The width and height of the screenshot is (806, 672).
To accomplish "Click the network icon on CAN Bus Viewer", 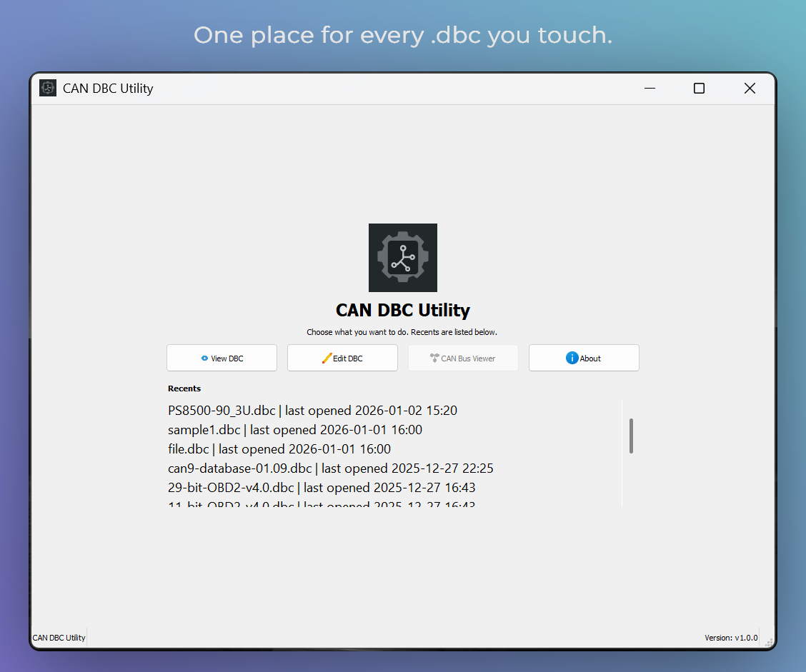I will click(x=434, y=357).
